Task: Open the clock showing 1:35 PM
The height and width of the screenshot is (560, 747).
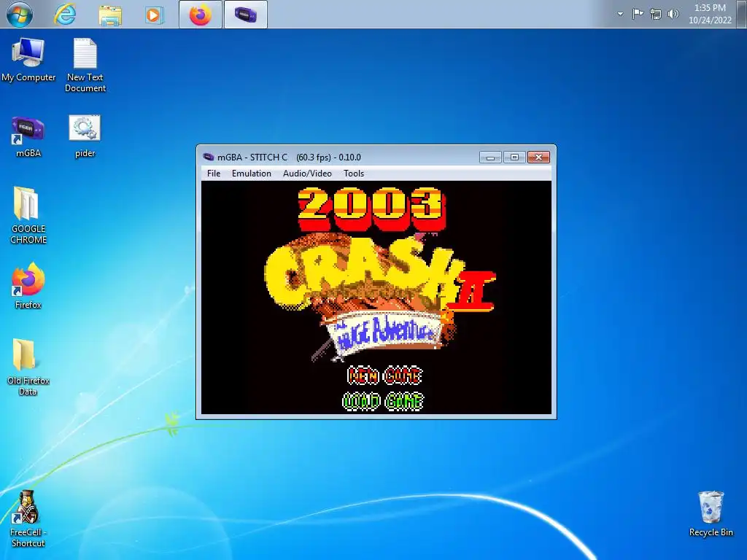Action: click(710, 14)
